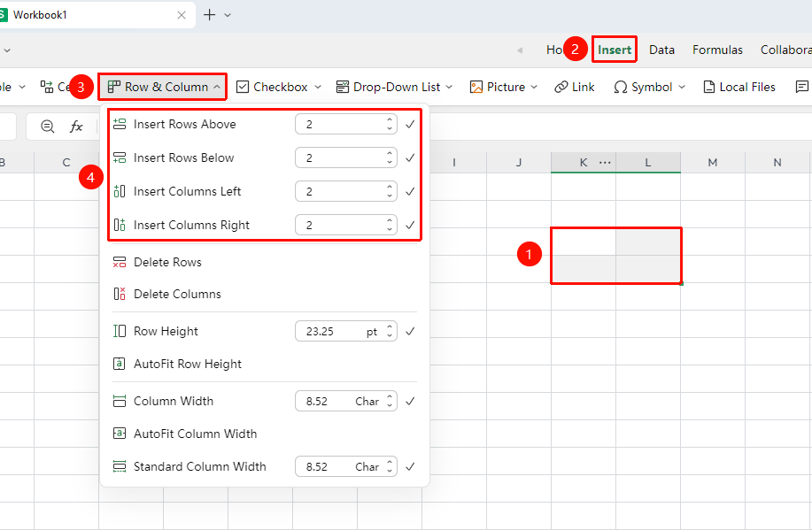This screenshot has height=530, width=812.
Task: Click the Delete Columns icon
Action: [120, 294]
